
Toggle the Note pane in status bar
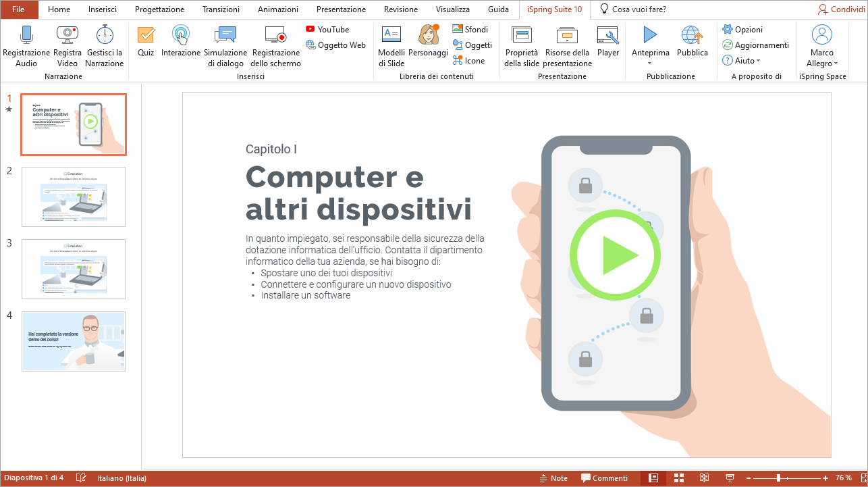coord(553,478)
